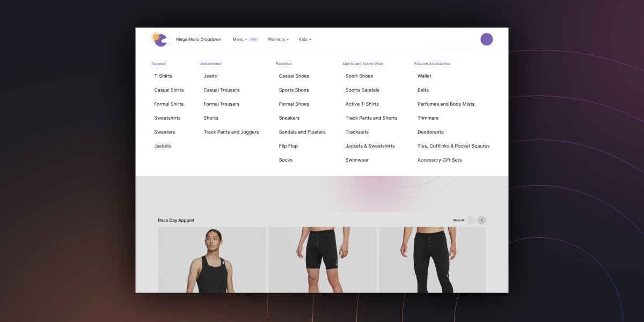The image size is (644, 322).
Task: Click the Race Day Apparel heading
Action: (176, 220)
